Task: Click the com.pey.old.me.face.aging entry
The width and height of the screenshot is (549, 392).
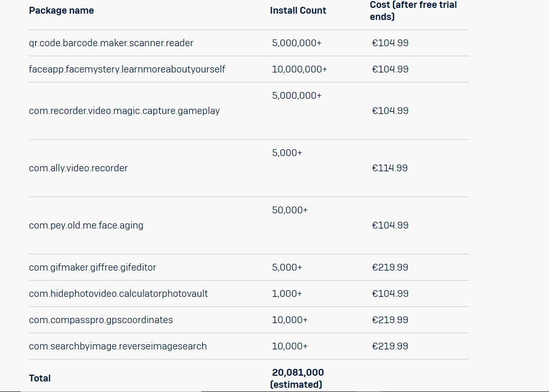Action: (x=86, y=225)
